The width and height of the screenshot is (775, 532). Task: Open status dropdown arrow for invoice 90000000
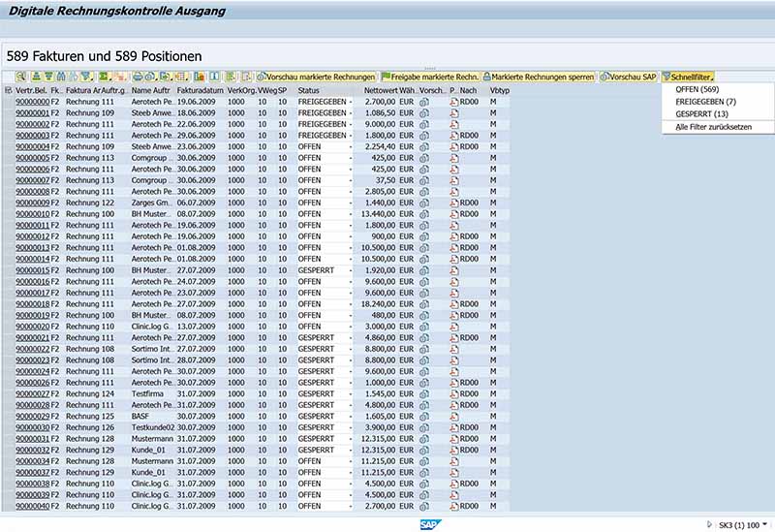point(351,102)
